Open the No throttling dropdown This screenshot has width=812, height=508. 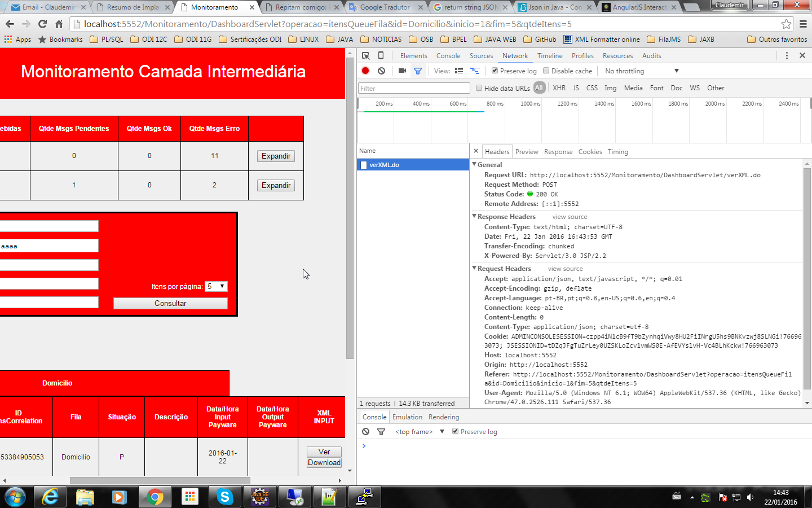pos(642,71)
